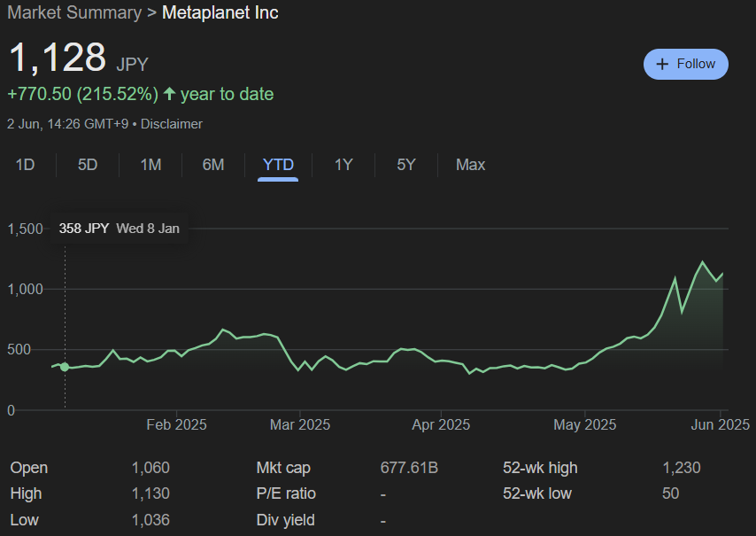The image size is (756, 536).
Task: Click the 1,128 current price
Action: 58,58
